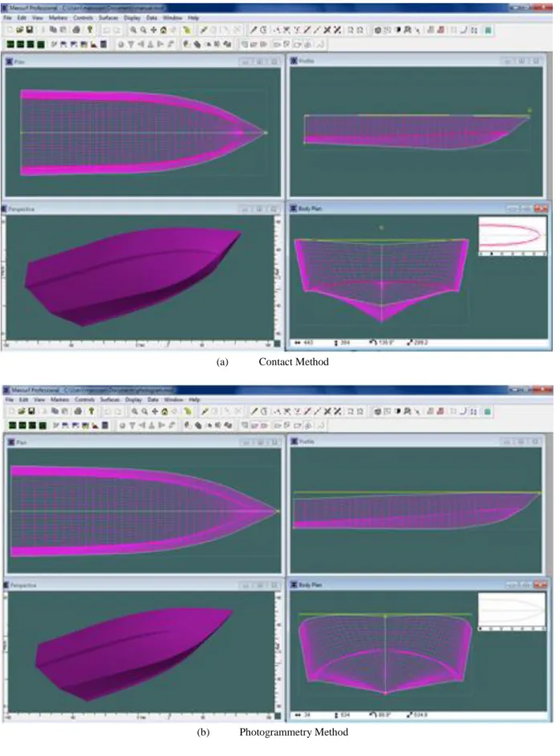
Task: Click the right vertical slider in Photogrammetry Perspective
Action: pos(278,652)
